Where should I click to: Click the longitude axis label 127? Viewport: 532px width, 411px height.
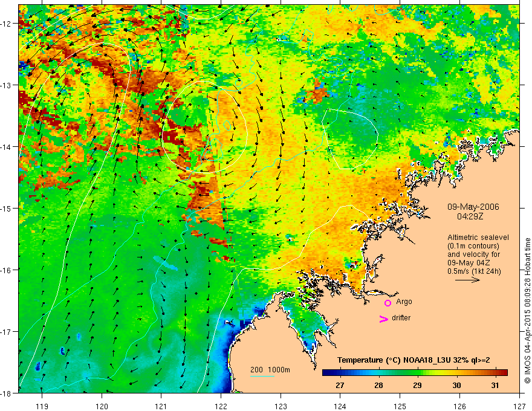click(519, 406)
